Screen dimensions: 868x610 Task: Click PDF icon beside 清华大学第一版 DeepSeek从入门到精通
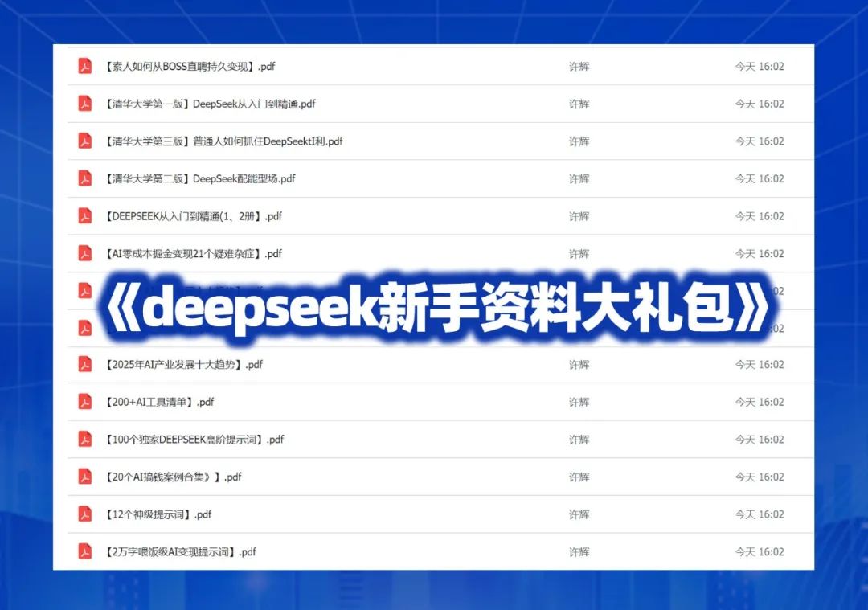point(84,104)
